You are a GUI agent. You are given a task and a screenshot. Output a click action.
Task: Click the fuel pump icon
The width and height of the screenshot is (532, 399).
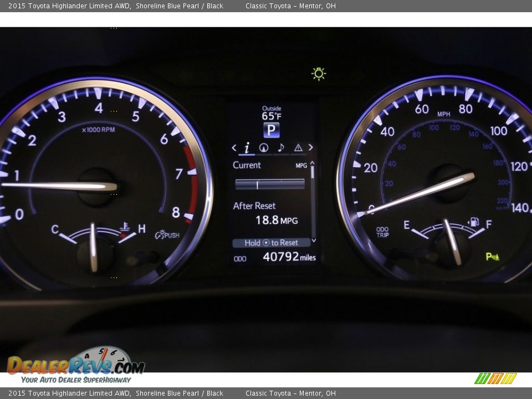[474, 222]
